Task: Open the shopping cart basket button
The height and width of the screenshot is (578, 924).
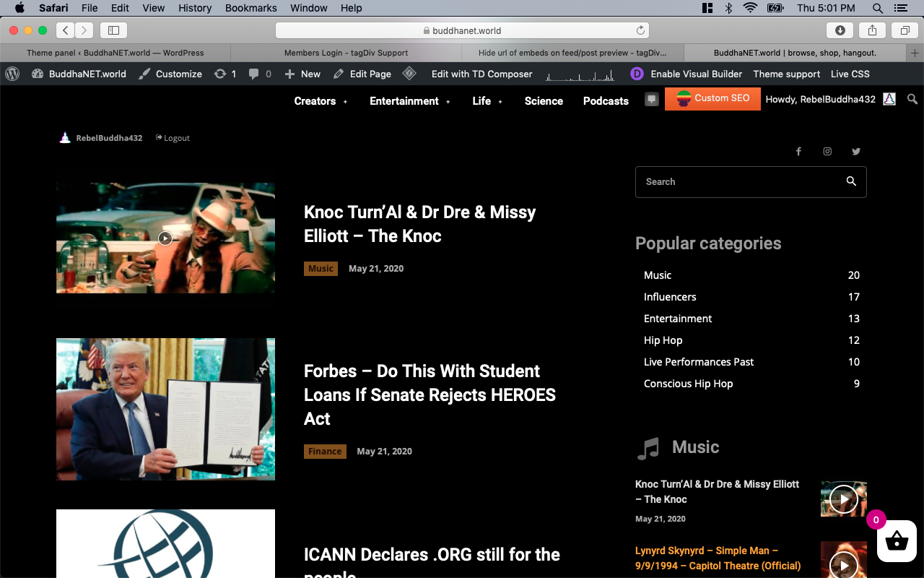Action: click(x=896, y=541)
